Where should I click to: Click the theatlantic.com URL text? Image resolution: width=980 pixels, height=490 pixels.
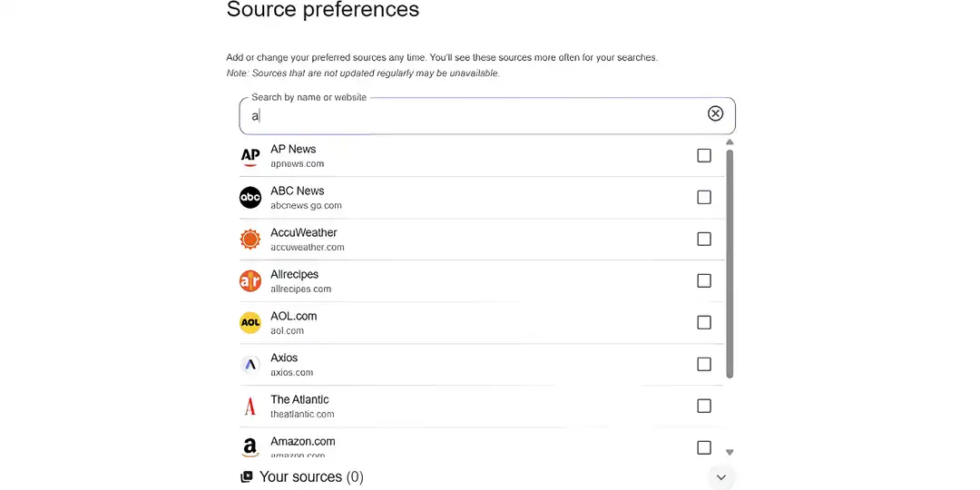point(302,415)
